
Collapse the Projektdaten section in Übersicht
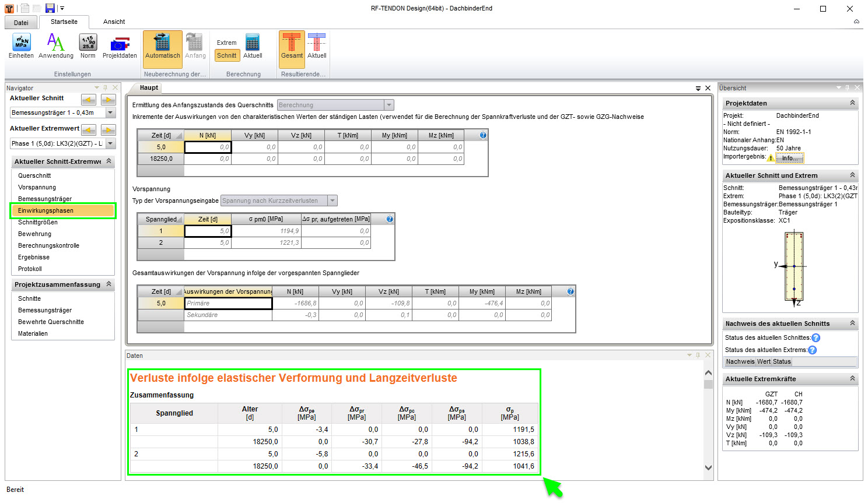pyautogui.click(x=852, y=103)
